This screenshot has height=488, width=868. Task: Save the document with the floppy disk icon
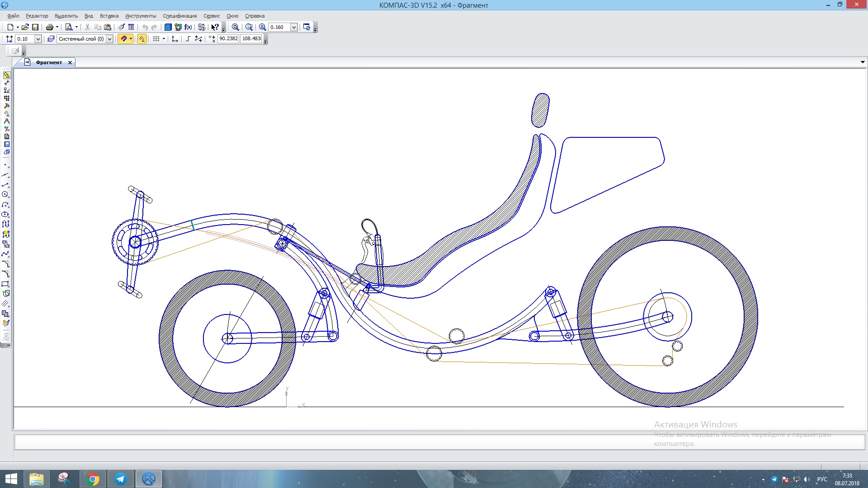pos(35,27)
